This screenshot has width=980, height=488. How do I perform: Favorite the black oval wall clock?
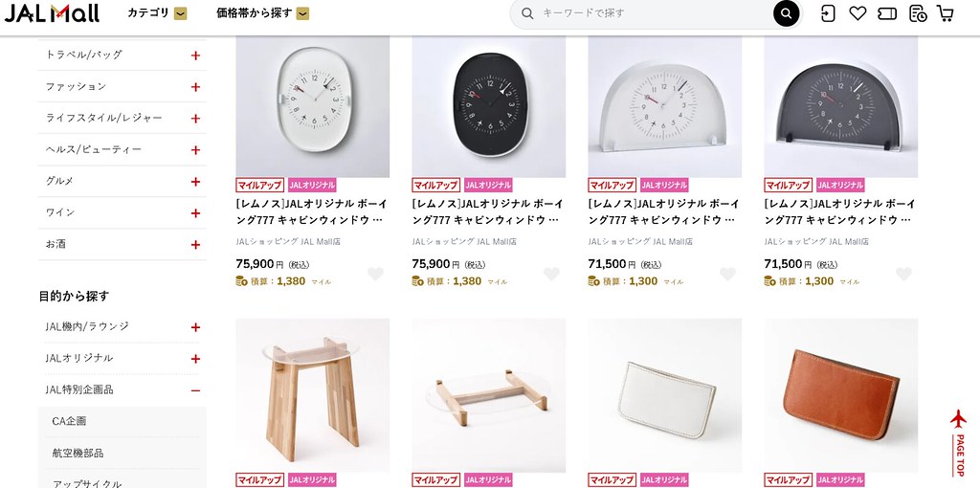[551, 274]
